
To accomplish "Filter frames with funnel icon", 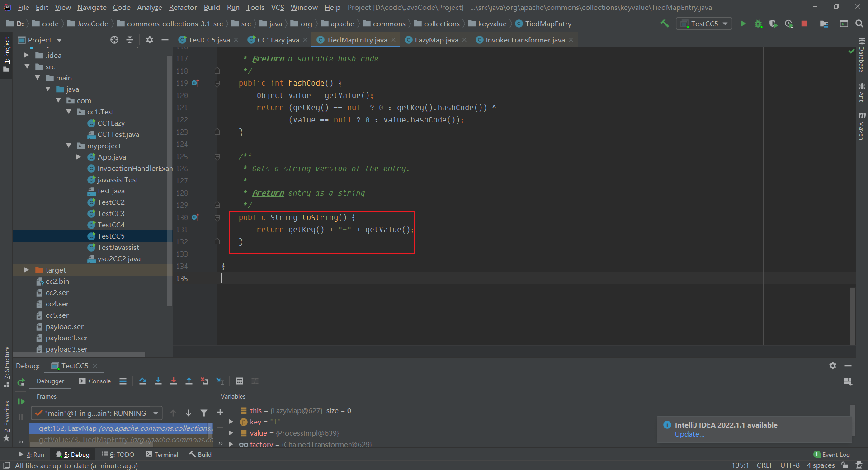I will tap(204, 413).
